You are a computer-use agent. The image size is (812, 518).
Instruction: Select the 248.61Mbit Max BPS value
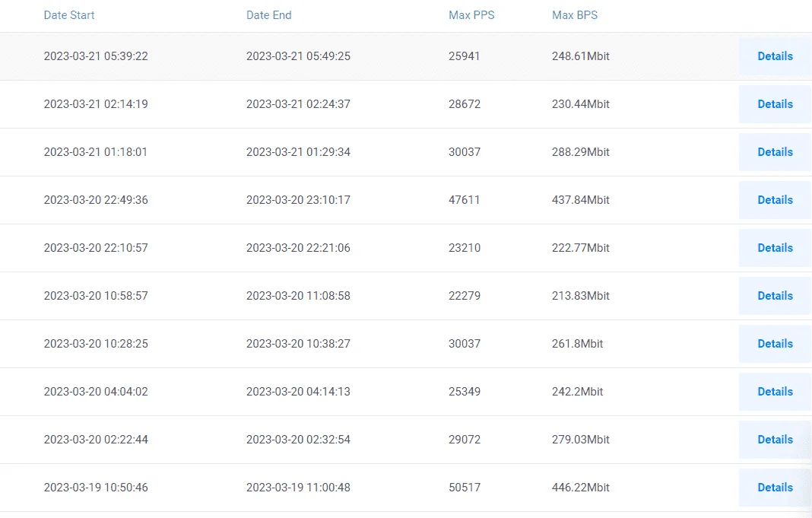[x=581, y=56]
